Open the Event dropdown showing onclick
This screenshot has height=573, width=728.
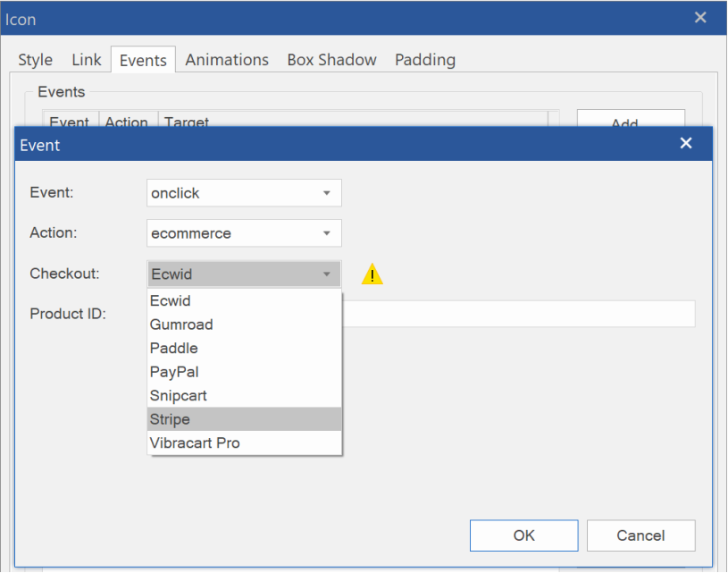[x=244, y=193]
